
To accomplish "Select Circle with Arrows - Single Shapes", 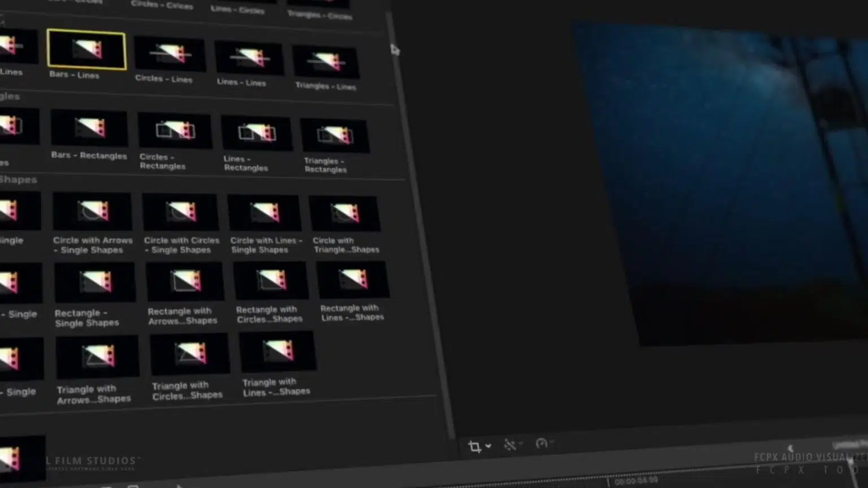I will (x=92, y=211).
